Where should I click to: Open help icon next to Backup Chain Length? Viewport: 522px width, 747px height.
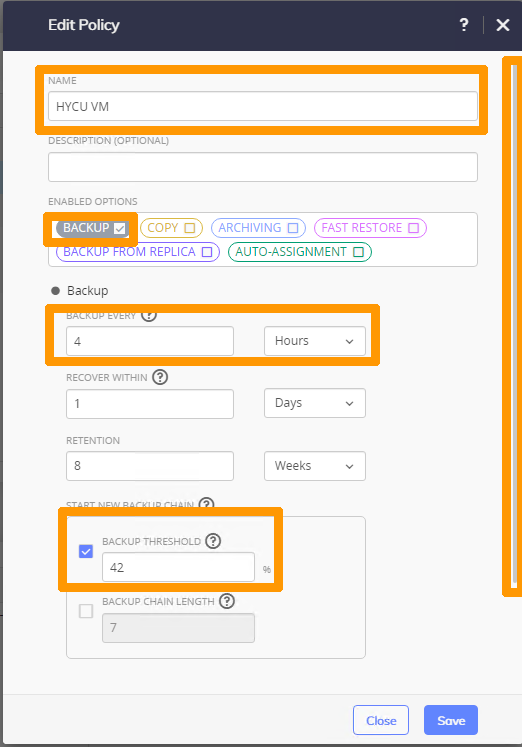click(227, 601)
